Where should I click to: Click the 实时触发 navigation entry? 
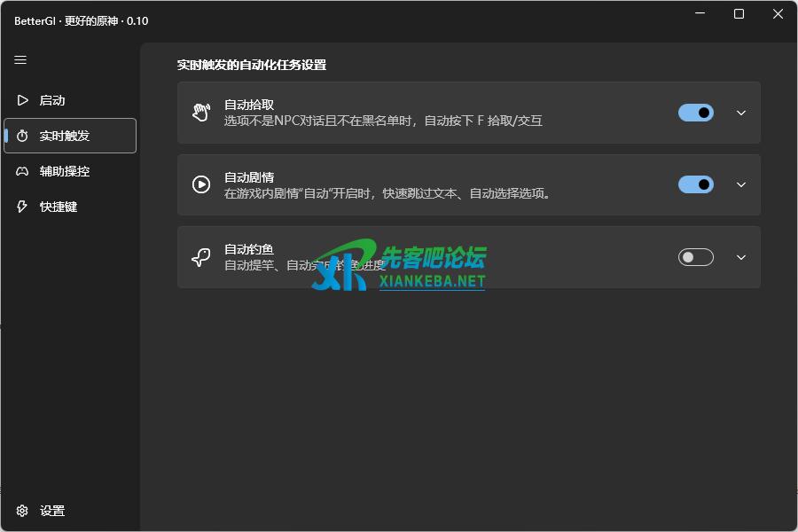[62, 136]
